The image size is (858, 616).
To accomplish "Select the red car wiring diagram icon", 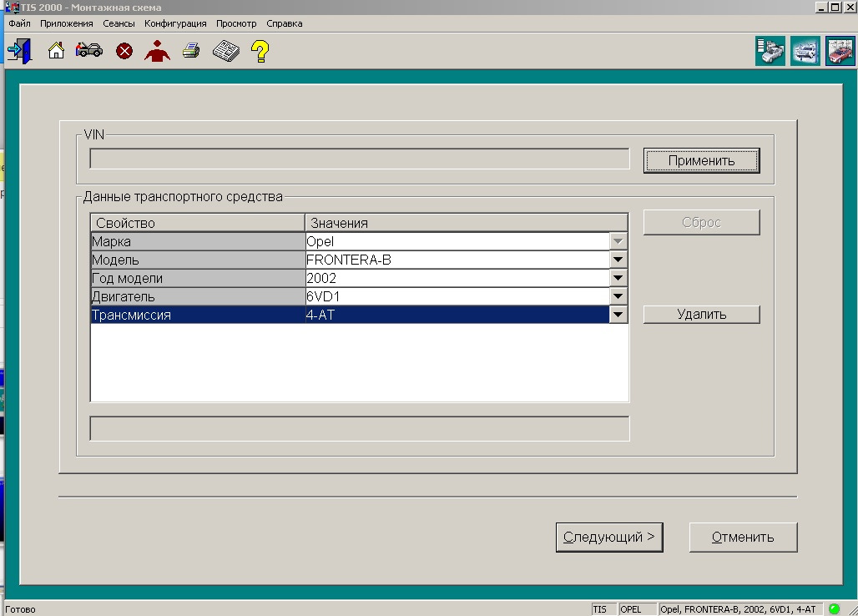I will click(x=840, y=51).
